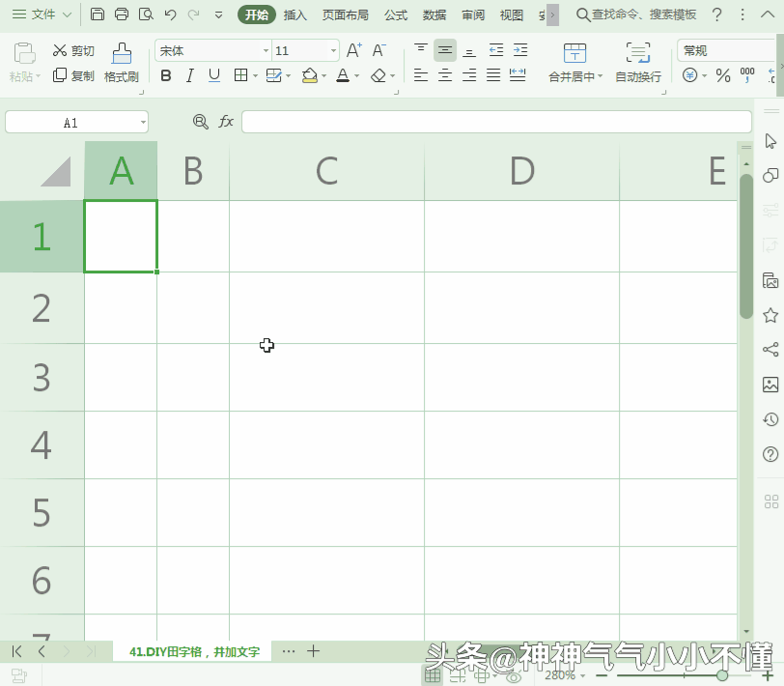The width and height of the screenshot is (784, 686).
Task: Redo the last action
Action: (193, 14)
